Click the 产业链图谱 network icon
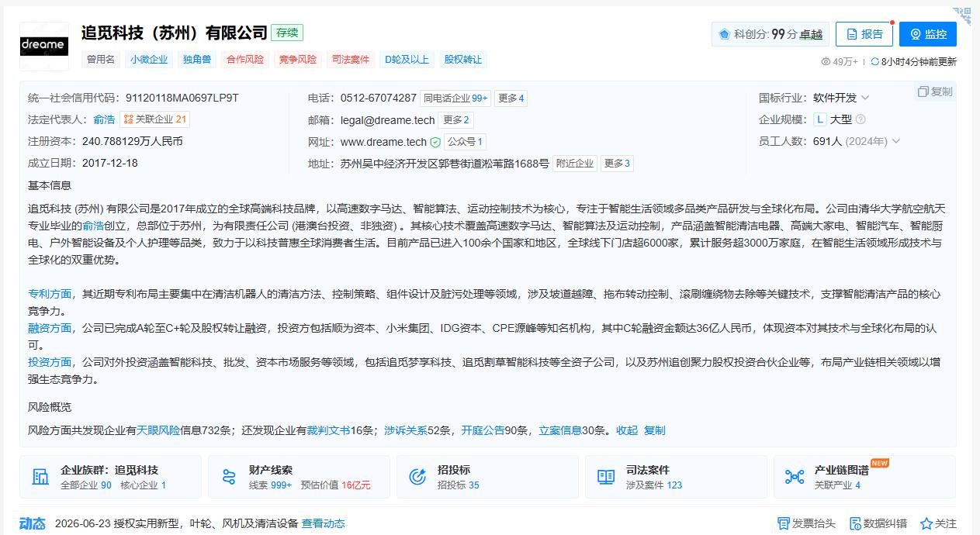980x535 pixels. [795, 477]
